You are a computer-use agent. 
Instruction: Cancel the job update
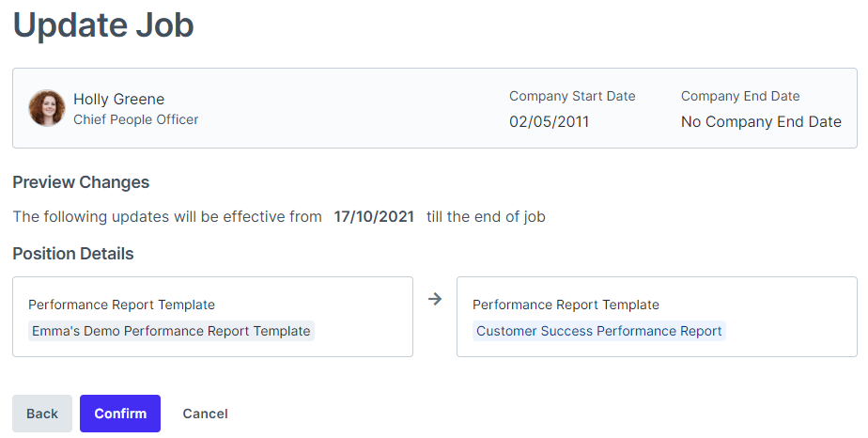205,414
